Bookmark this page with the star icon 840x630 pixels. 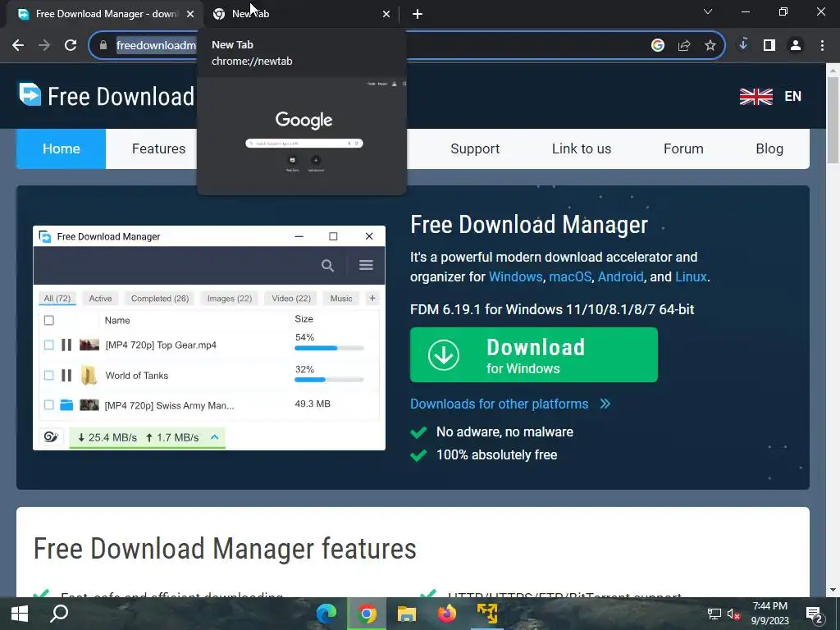click(710, 46)
